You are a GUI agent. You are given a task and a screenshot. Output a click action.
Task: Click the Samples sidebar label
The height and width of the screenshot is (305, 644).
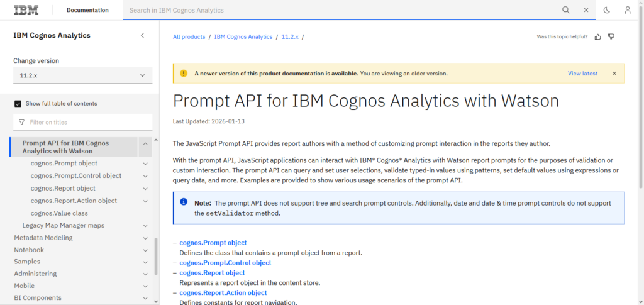pyautogui.click(x=27, y=262)
